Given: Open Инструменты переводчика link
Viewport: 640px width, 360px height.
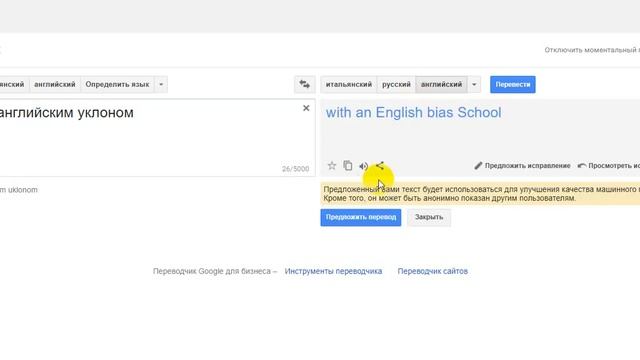Looking at the screenshot, I should pos(333,271).
